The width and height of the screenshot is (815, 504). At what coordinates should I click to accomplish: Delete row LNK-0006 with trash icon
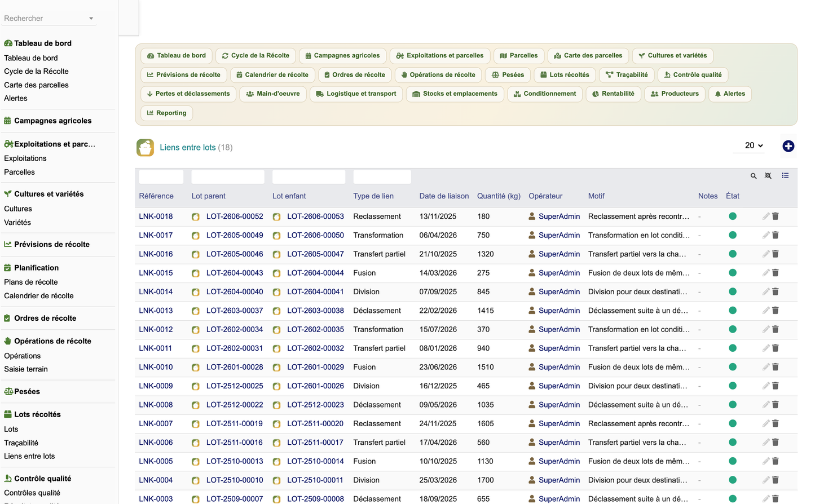pos(776,443)
